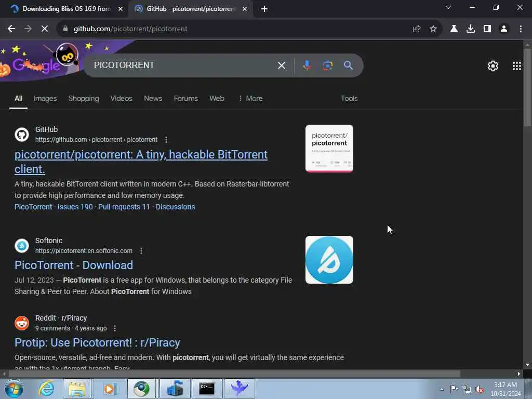Close the GitHub picotorrent tab
The height and width of the screenshot is (399, 532).
pos(245,9)
